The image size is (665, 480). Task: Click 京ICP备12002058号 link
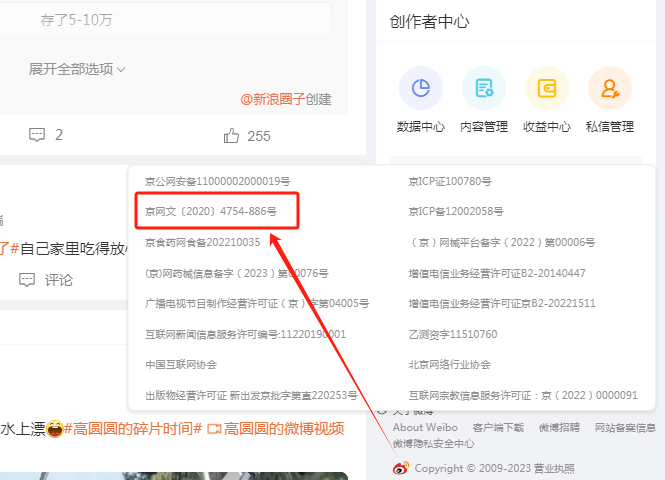coord(456,211)
